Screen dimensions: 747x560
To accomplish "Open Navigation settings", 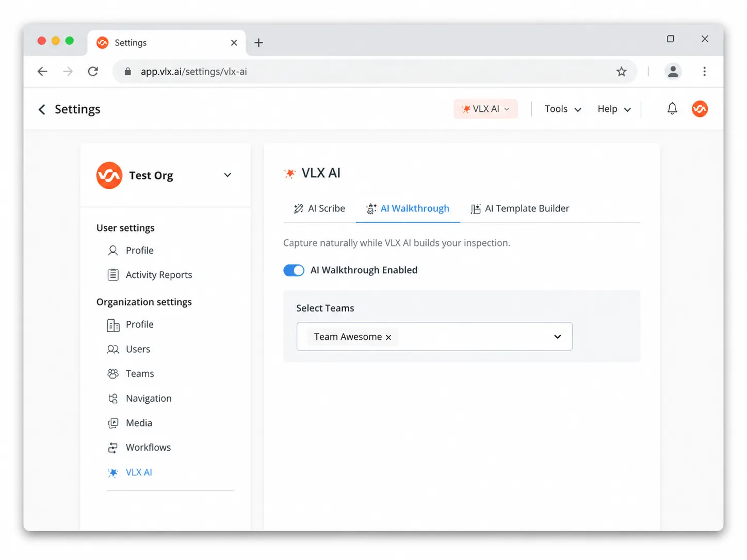I will point(139,399).
